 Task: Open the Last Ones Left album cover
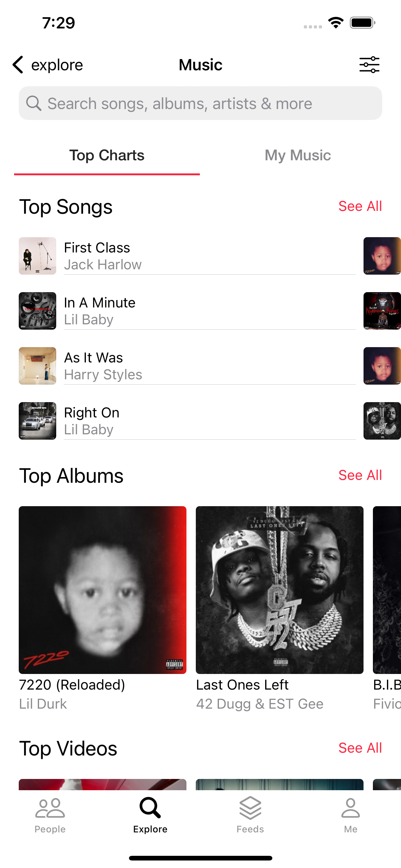[x=280, y=590]
